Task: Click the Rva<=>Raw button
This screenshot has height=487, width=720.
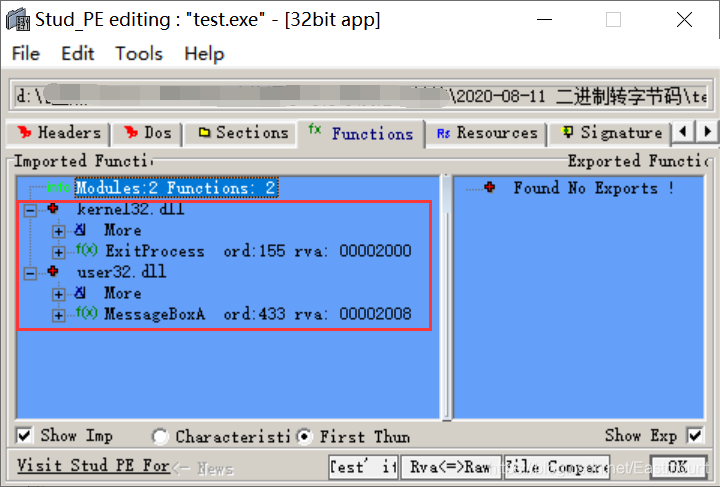Action: click(450, 467)
